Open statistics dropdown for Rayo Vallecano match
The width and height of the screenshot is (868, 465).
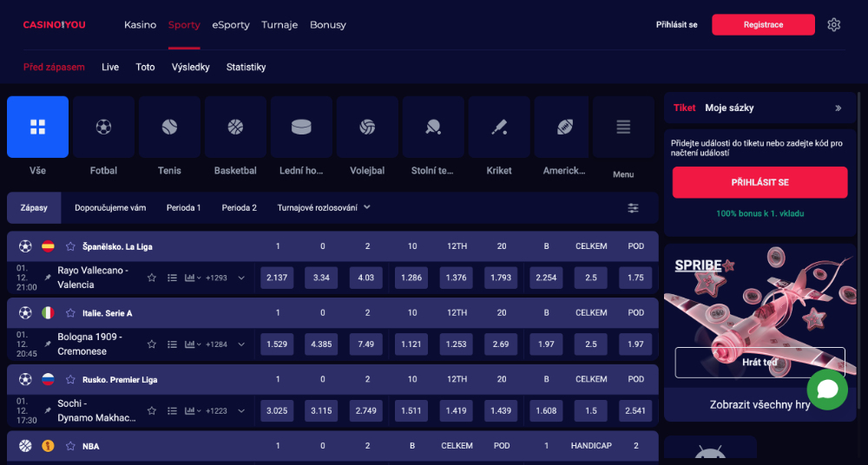click(x=193, y=278)
